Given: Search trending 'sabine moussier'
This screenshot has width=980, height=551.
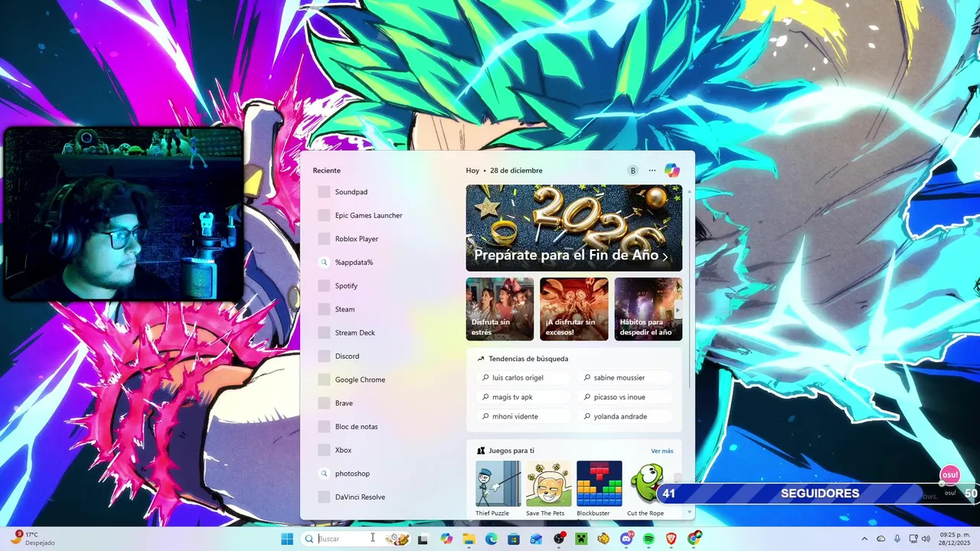Looking at the screenshot, I should (624, 378).
